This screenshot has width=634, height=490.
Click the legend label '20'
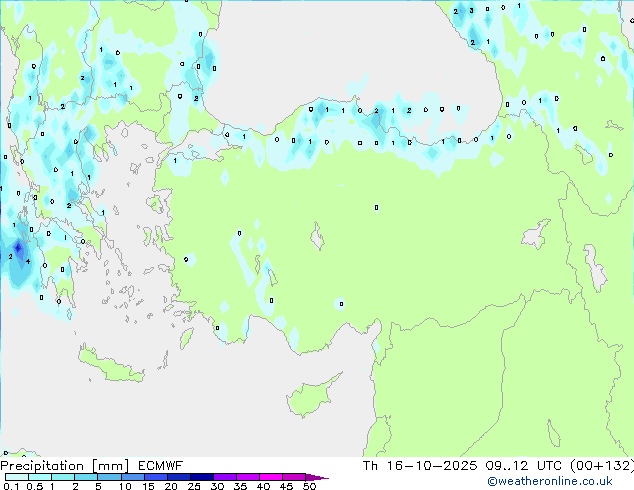pyautogui.click(x=171, y=486)
